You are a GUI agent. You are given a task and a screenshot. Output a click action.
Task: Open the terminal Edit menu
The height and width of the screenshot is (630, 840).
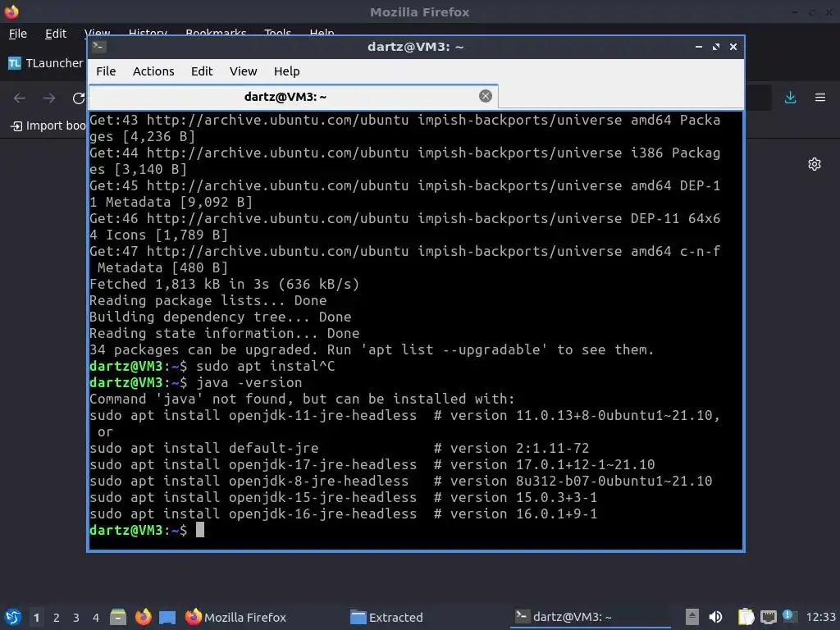click(202, 71)
